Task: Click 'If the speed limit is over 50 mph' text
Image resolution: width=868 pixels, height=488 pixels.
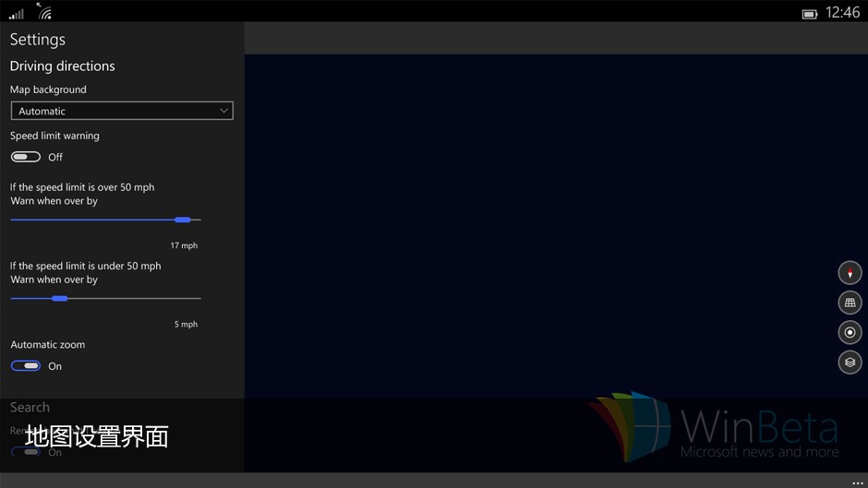Action: [82, 187]
